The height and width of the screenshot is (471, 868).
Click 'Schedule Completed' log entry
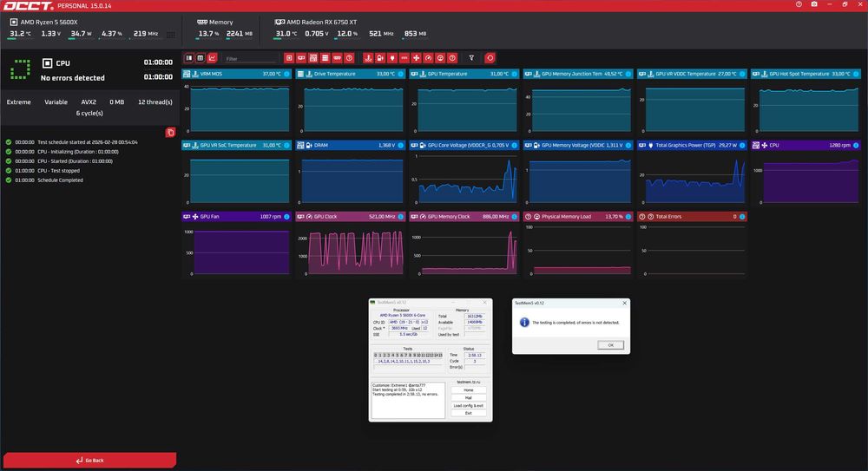tap(60, 180)
